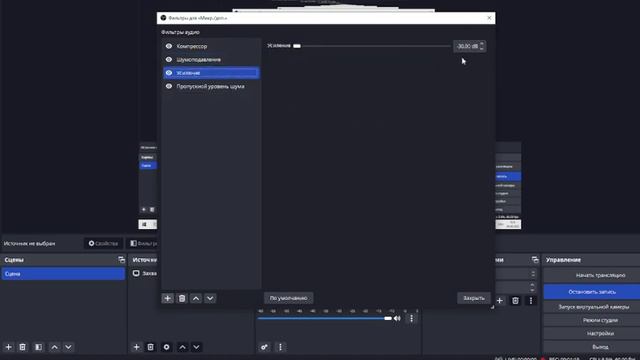Screen dimensions: 640x360
Task: Toggle eye icon of the Усиление filter
Action: 169,73
